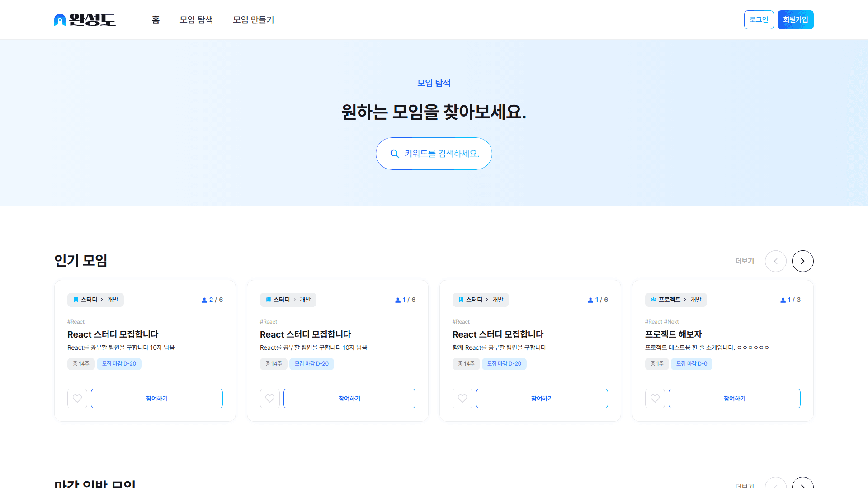Toggle heart on third React card
Viewport: 868px width, 488px height.
(462, 399)
